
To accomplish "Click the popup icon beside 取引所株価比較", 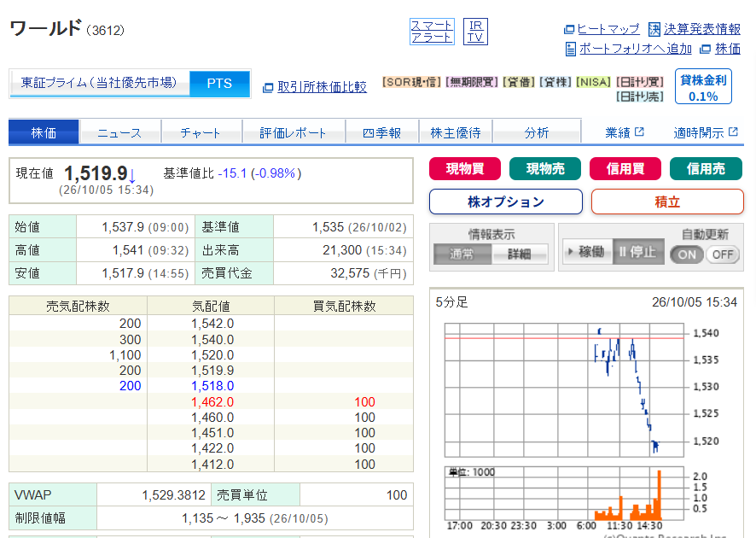I will click(268, 88).
